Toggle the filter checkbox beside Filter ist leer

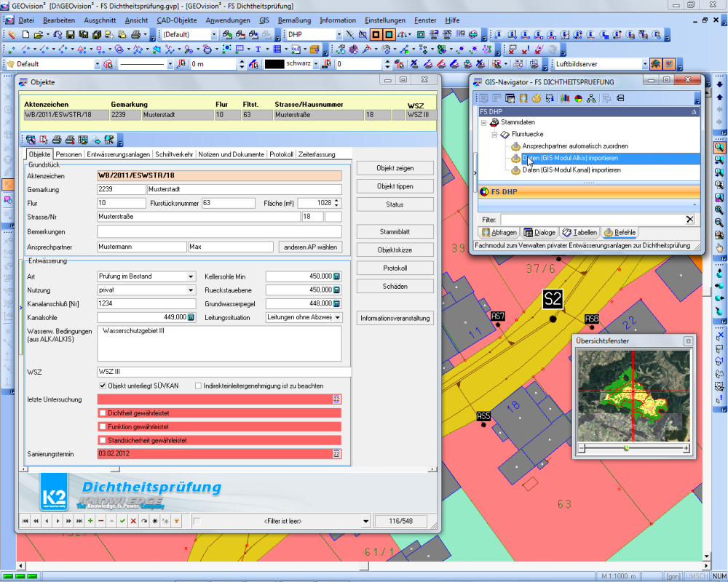pyautogui.click(x=197, y=521)
